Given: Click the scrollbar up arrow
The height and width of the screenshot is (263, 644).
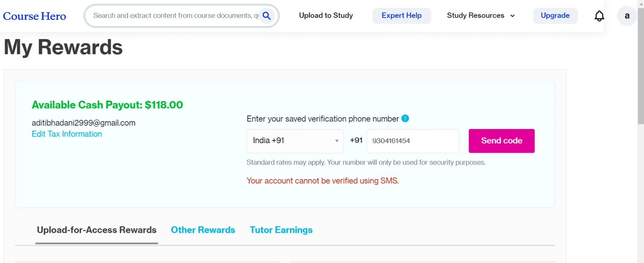Looking at the screenshot, I should pyautogui.click(x=640, y=3).
